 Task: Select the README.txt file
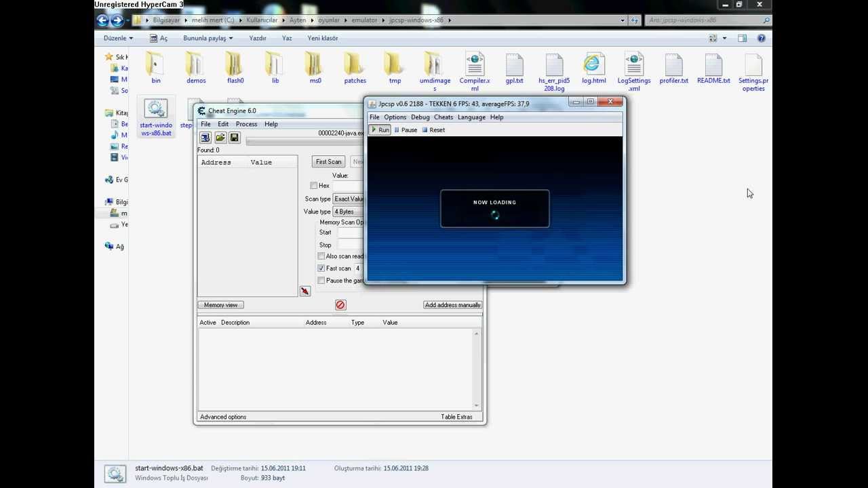(x=713, y=68)
